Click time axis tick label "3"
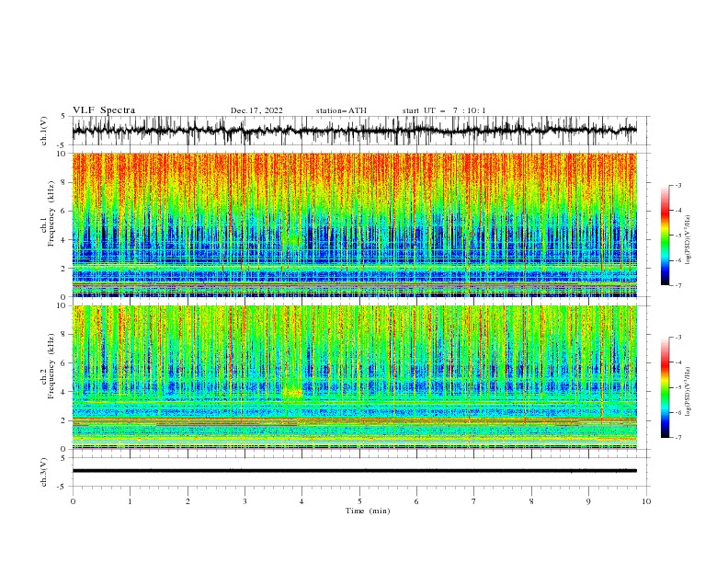This screenshot has height=563, width=728. 245,501
